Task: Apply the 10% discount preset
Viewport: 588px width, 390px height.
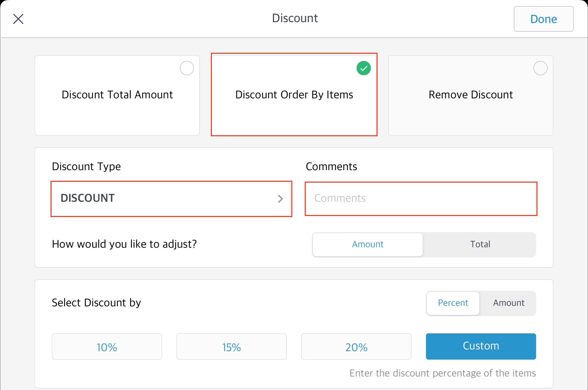Action: pos(107,347)
